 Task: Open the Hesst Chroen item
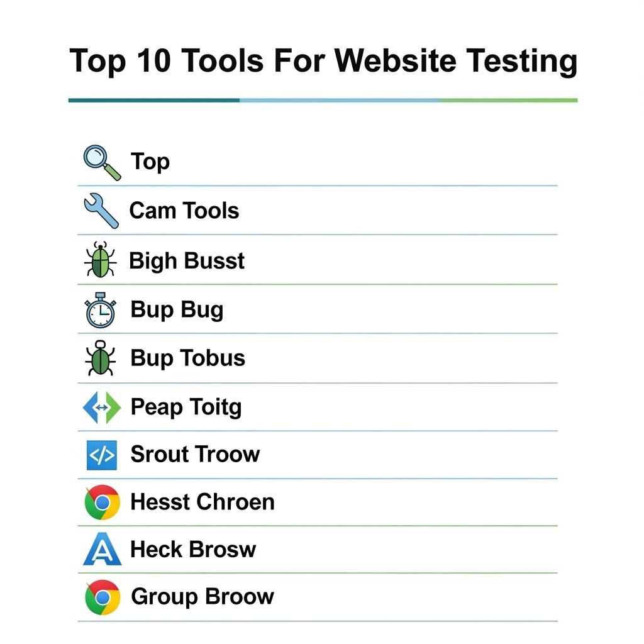202,502
